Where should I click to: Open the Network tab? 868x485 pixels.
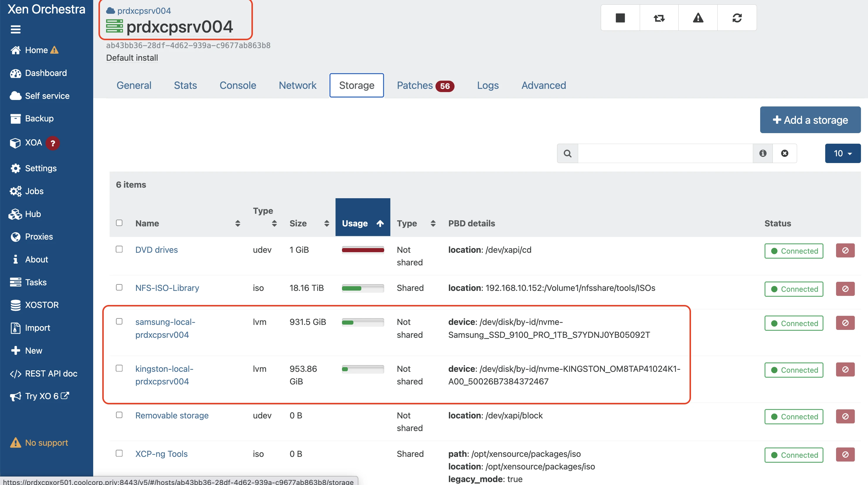[x=297, y=85]
